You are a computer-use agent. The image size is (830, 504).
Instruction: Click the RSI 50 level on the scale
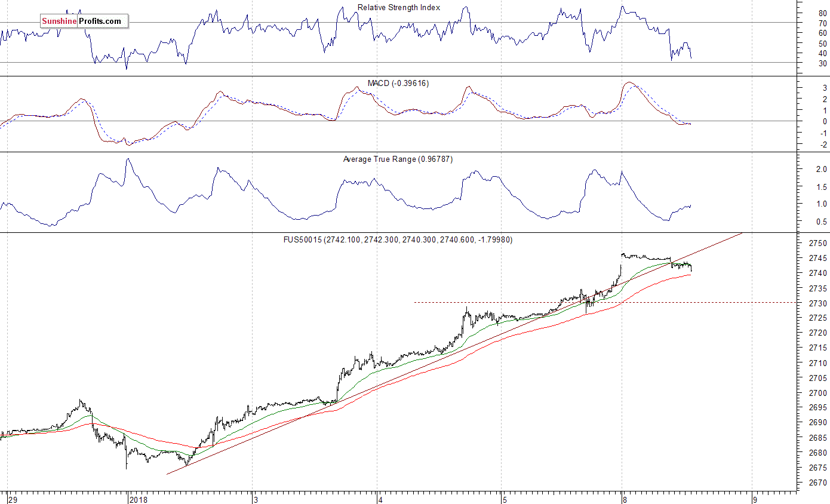tap(822, 44)
